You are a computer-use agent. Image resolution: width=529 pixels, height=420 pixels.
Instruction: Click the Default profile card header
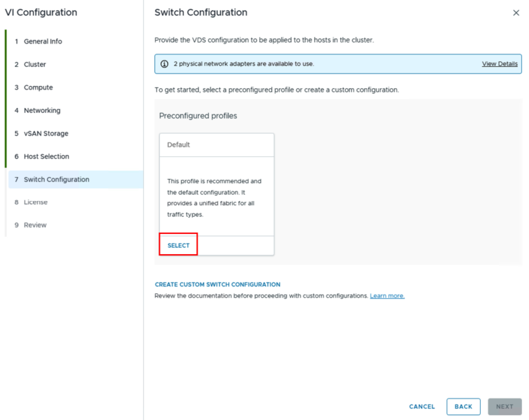(216, 145)
